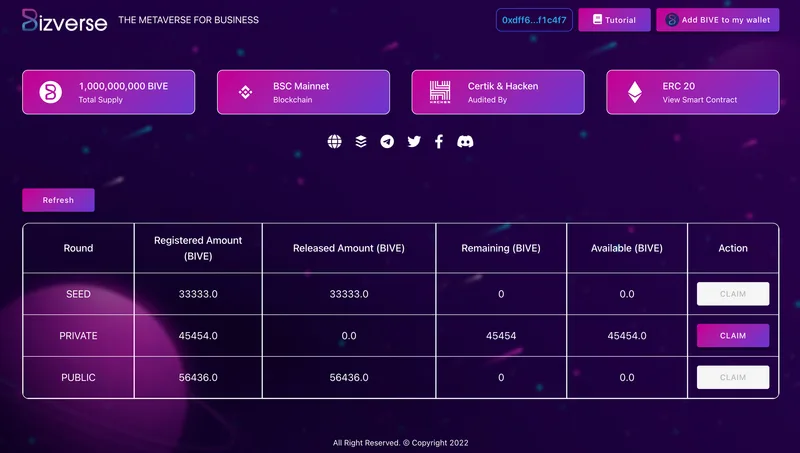Click the Ethereum ERC 20 icon
800x453 pixels.
coord(635,92)
